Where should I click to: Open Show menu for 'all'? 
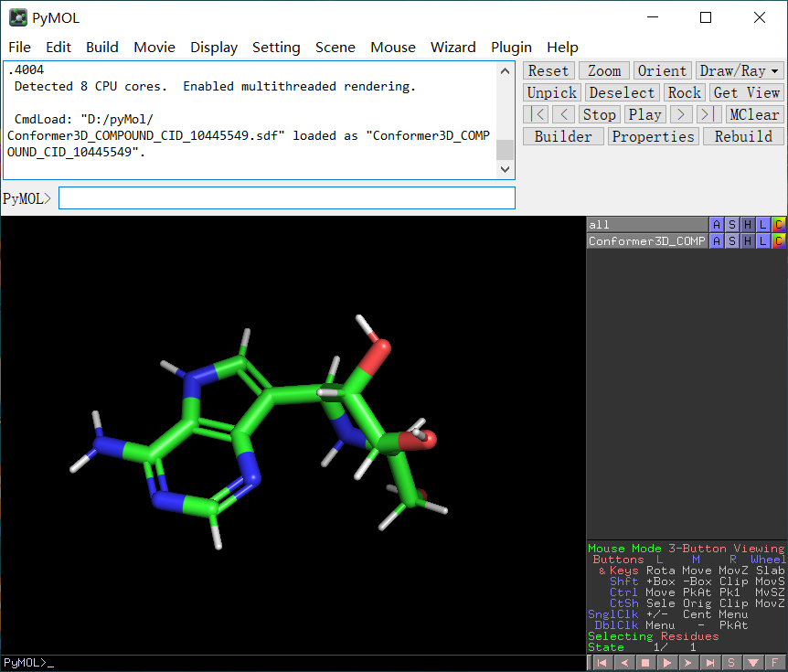[x=732, y=225]
